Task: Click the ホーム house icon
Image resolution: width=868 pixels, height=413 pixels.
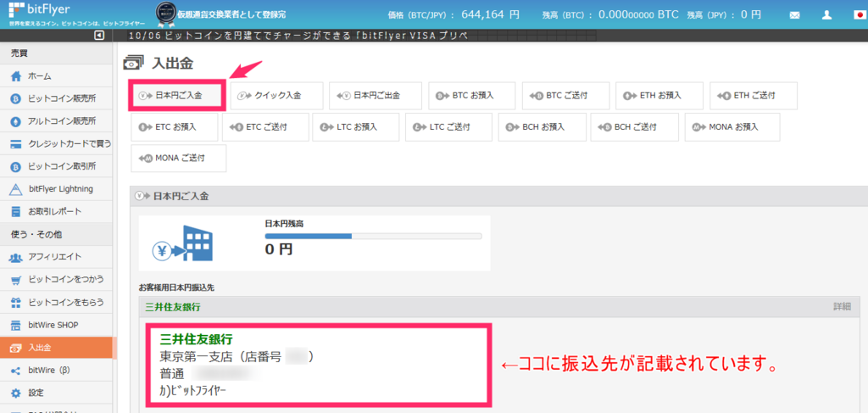Action: click(16, 75)
